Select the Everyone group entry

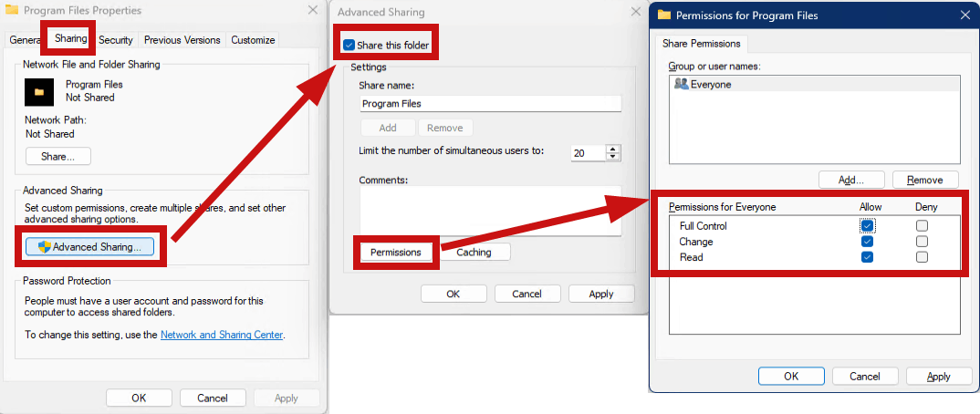coord(814,84)
